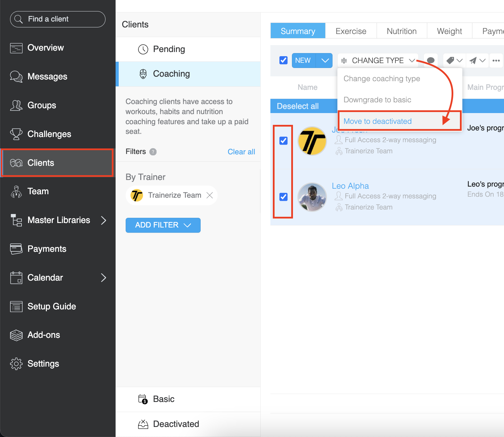Open Leo Alpha's client profile link
The image size is (504, 437).
point(350,186)
